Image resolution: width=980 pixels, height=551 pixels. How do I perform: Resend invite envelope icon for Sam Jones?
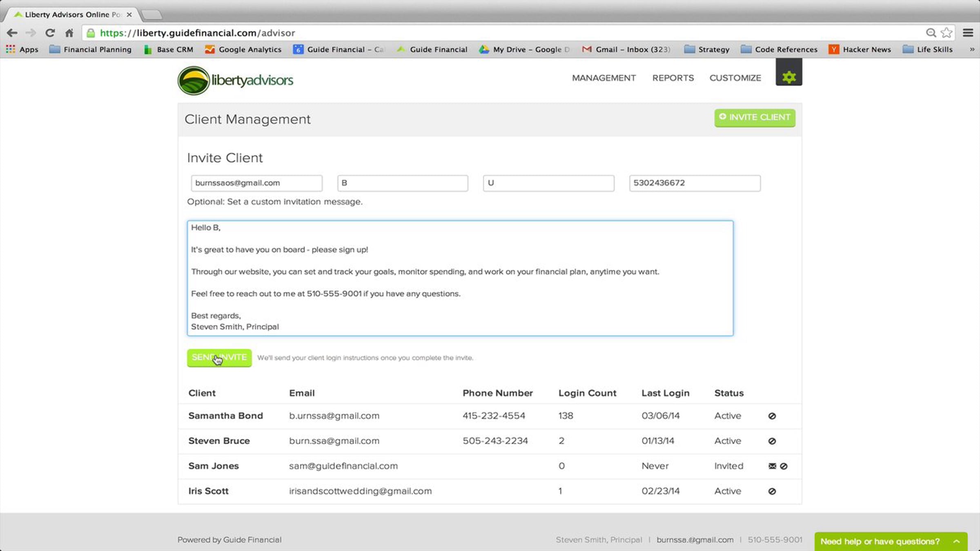coord(772,466)
